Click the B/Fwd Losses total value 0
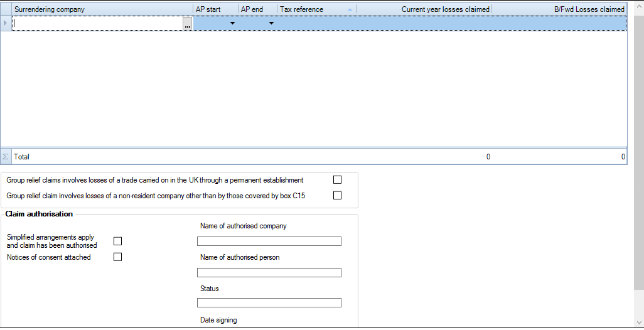644x330 pixels. tap(623, 157)
